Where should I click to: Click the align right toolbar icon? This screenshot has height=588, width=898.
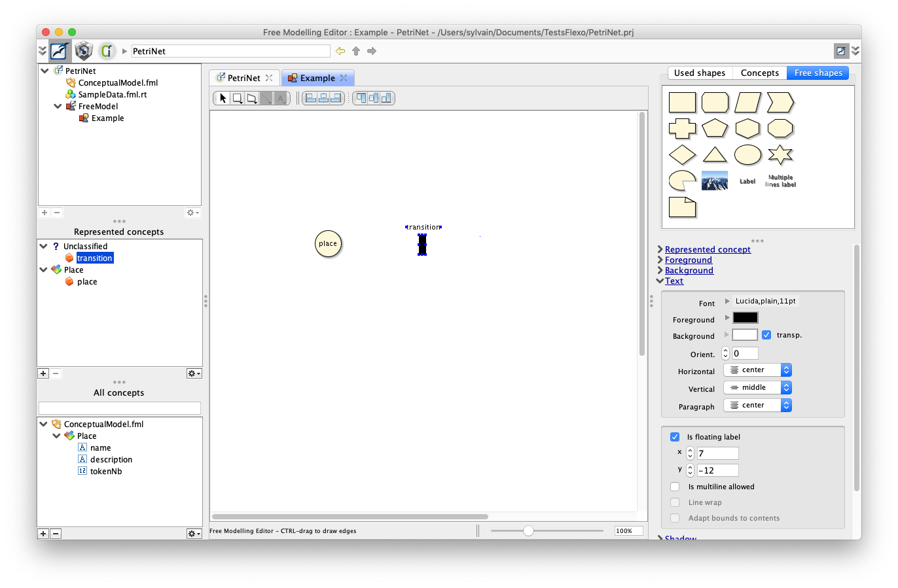click(336, 98)
